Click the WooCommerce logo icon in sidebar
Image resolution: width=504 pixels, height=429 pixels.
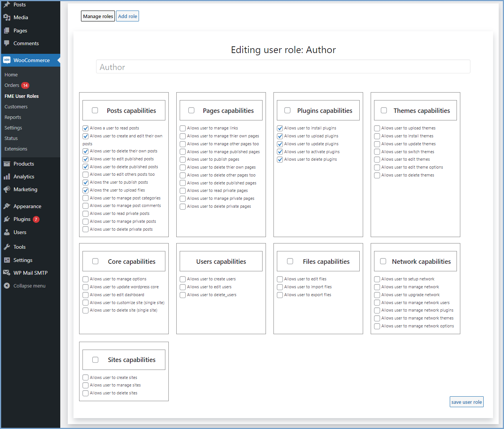point(7,60)
